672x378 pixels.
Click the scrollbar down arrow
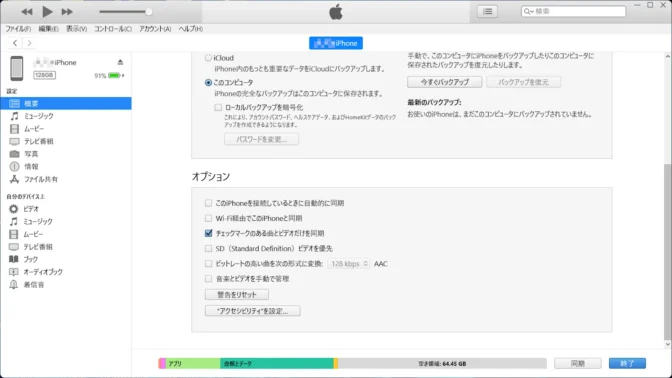coord(667,344)
